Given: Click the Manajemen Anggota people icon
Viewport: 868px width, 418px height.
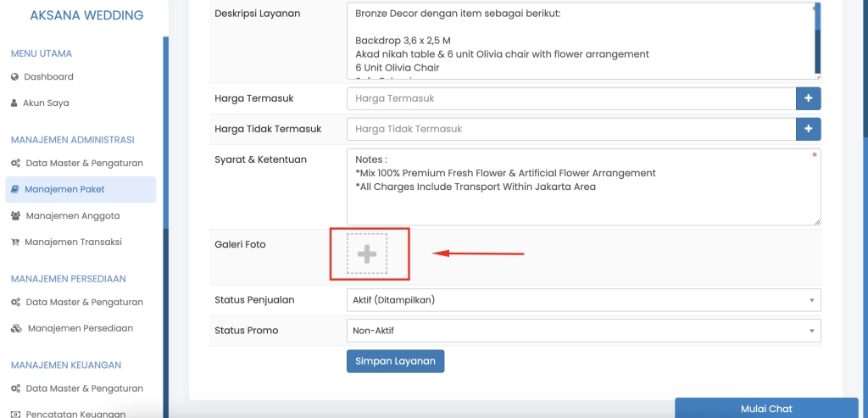Looking at the screenshot, I should pos(15,216).
